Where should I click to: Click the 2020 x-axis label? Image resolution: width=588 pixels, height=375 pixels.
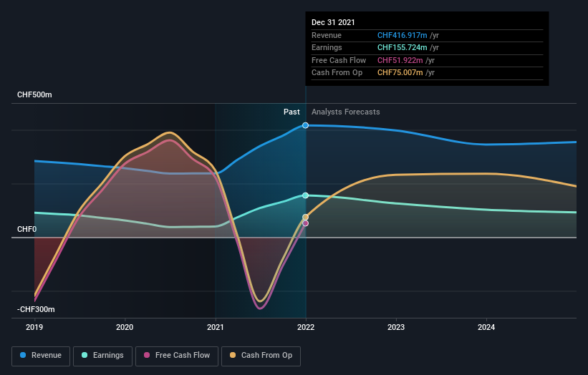point(125,328)
